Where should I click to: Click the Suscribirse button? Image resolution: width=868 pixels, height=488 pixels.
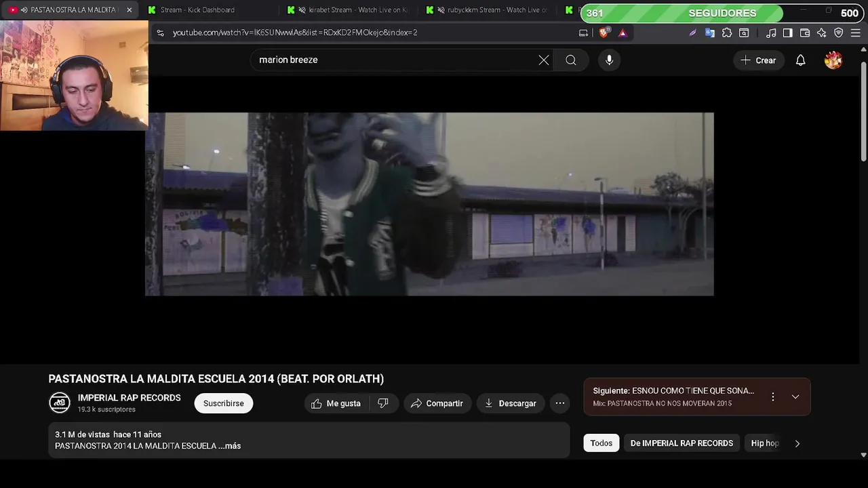tap(223, 403)
